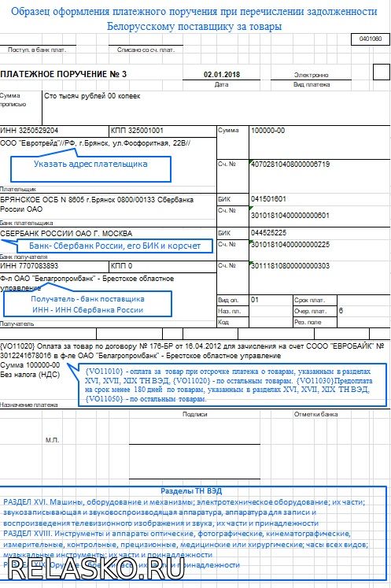Select the 'Отметки банка' heading
The width and height of the screenshot is (391, 588).
(x=315, y=414)
